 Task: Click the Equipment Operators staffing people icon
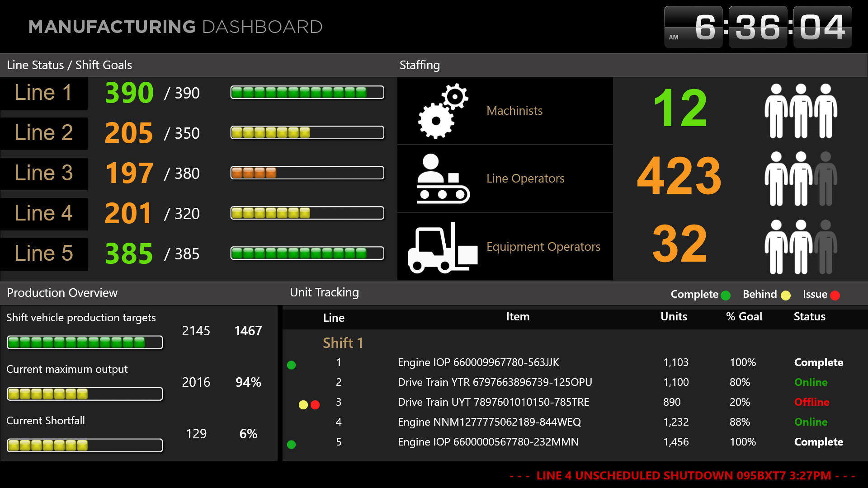coord(801,247)
